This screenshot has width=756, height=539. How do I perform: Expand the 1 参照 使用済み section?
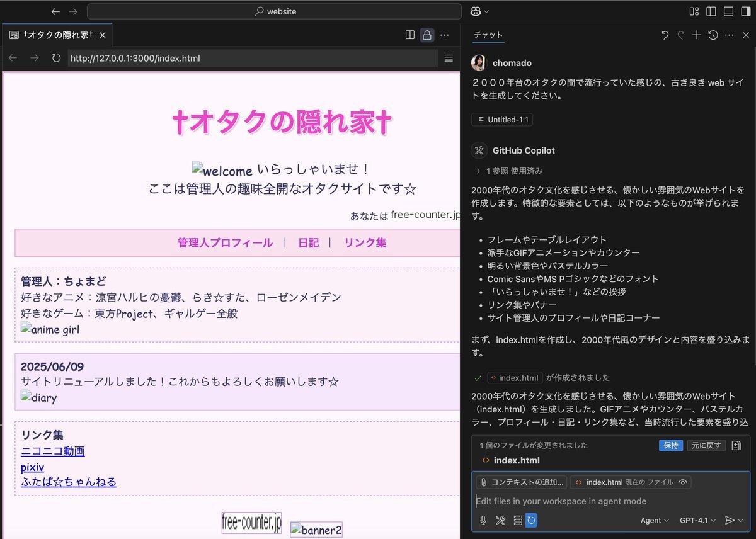coord(510,171)
